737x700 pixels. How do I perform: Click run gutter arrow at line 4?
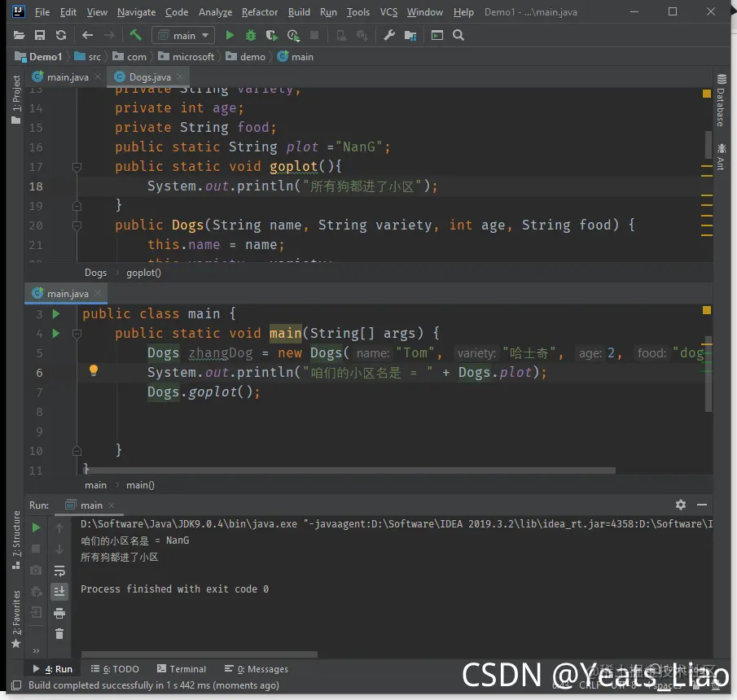coord(56,334)
